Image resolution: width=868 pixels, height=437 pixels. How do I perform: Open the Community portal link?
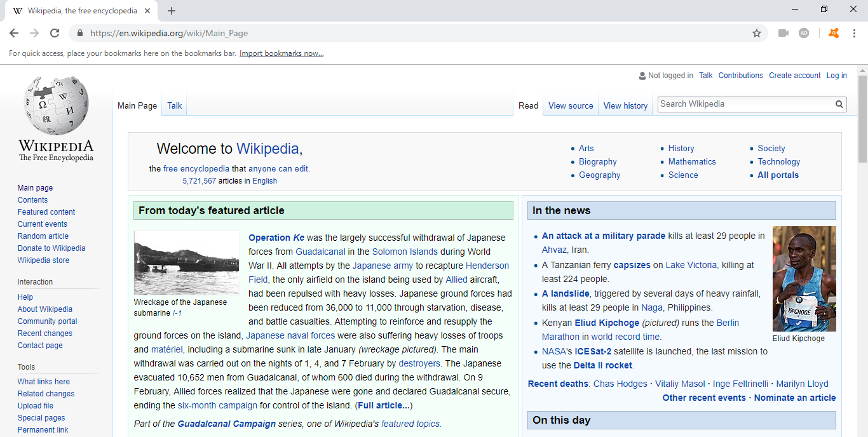coord(48,321)
